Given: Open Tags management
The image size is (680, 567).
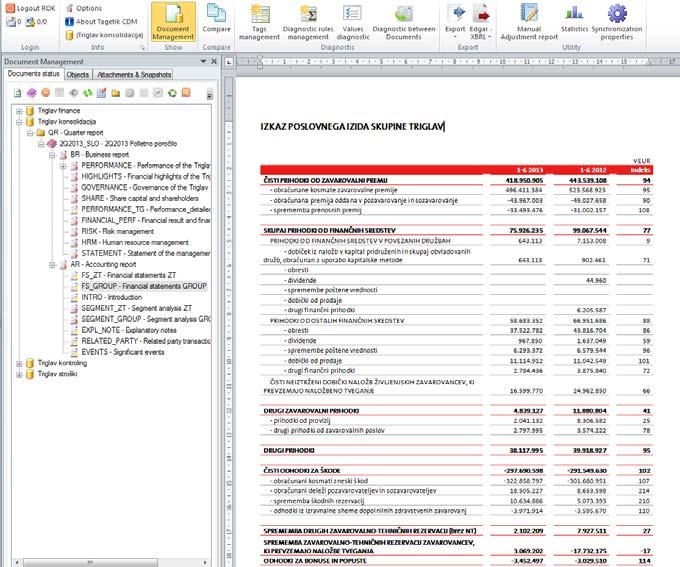Looking at the screenshot, I should [259, 22].
